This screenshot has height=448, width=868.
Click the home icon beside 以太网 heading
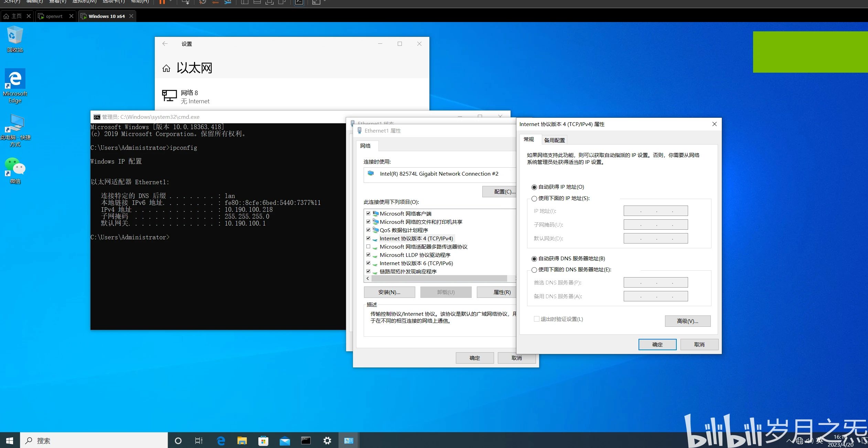166,68
